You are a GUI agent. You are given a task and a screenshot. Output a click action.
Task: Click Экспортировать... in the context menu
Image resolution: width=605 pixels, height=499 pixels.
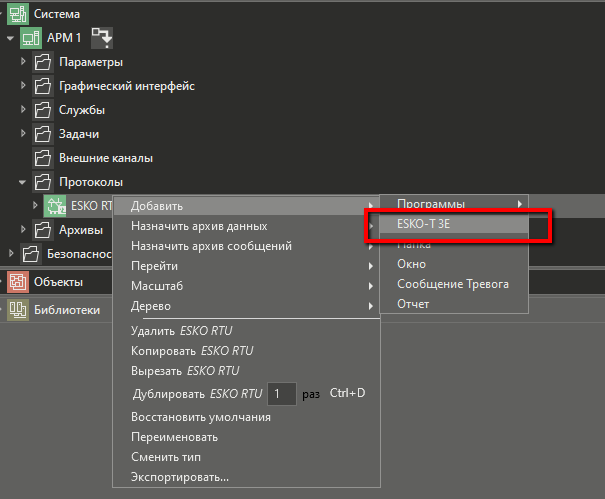180,477
